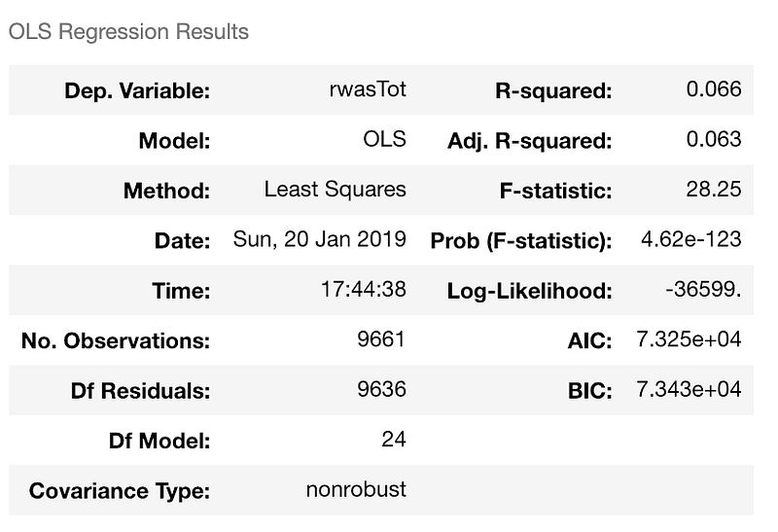Select the BIC value 7.343e+04

(689, 390)
